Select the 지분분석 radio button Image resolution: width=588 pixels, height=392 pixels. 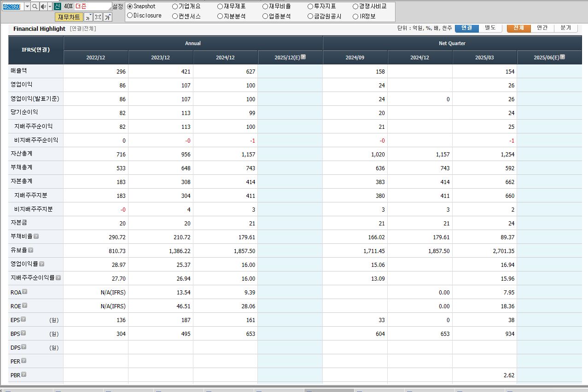(x=220, y=16)
